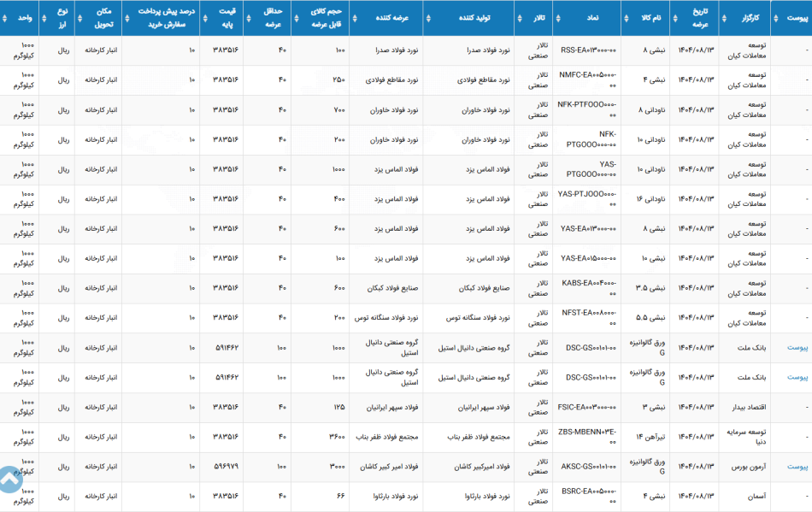
Task: Click sort arrows beside قیمت پایه header
Action: [205, 19]
